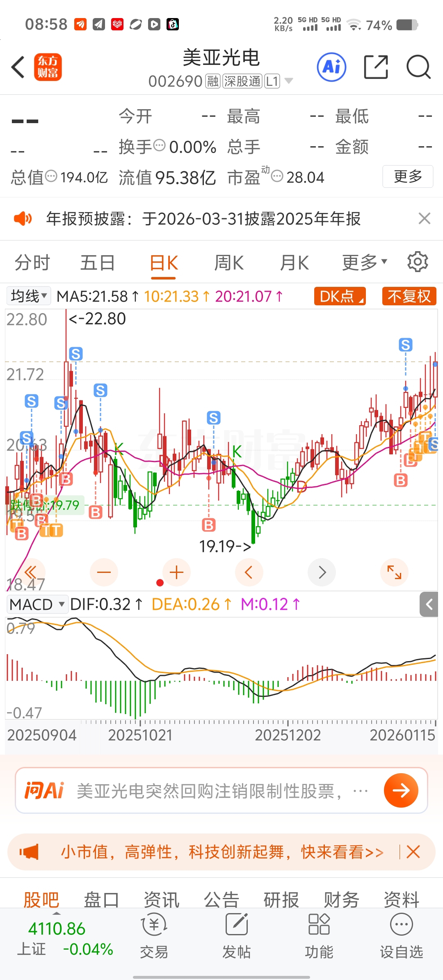Open the 东方财富 logo home

pos(48,67)
